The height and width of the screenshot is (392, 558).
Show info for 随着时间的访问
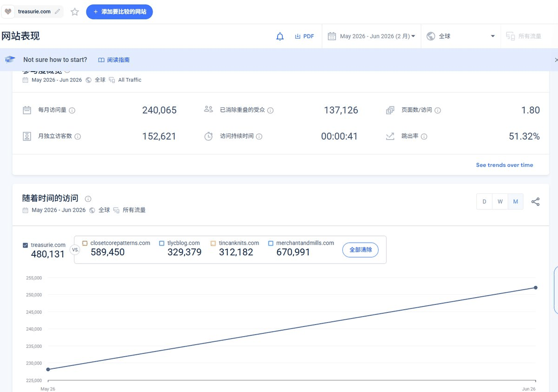(x=88, y=199)
